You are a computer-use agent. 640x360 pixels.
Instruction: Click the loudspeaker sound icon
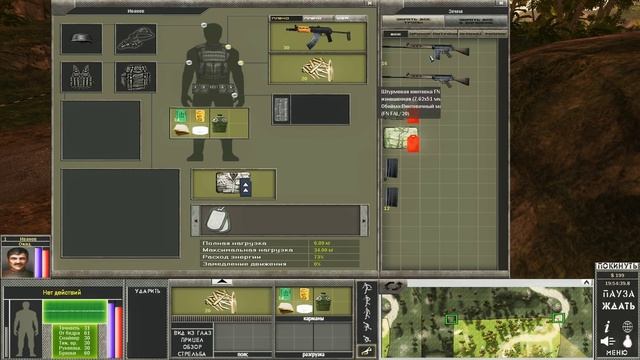click(608, 341)
